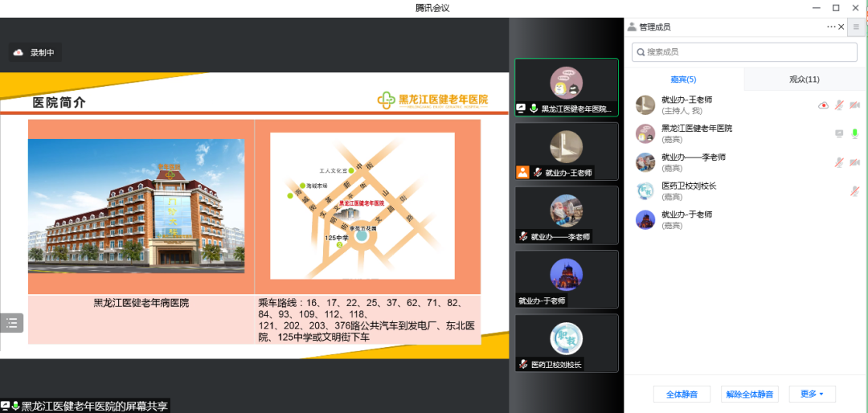Click the 管理成员 person icon in panel header
The width and height of the screenshot is (868, 413).
(x=632, y=27)
